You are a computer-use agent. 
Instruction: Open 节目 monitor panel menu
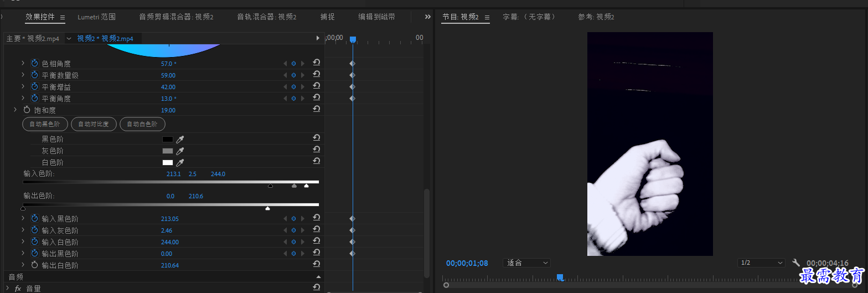point(487,17)
